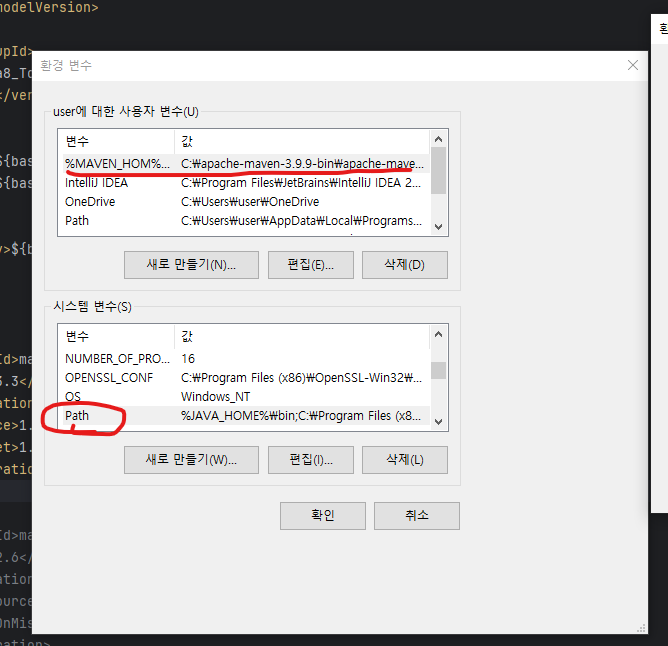Viewport: 668px width, 646px height.
Task: Click the 값 column header in system variables
Action: pos(302,337)
